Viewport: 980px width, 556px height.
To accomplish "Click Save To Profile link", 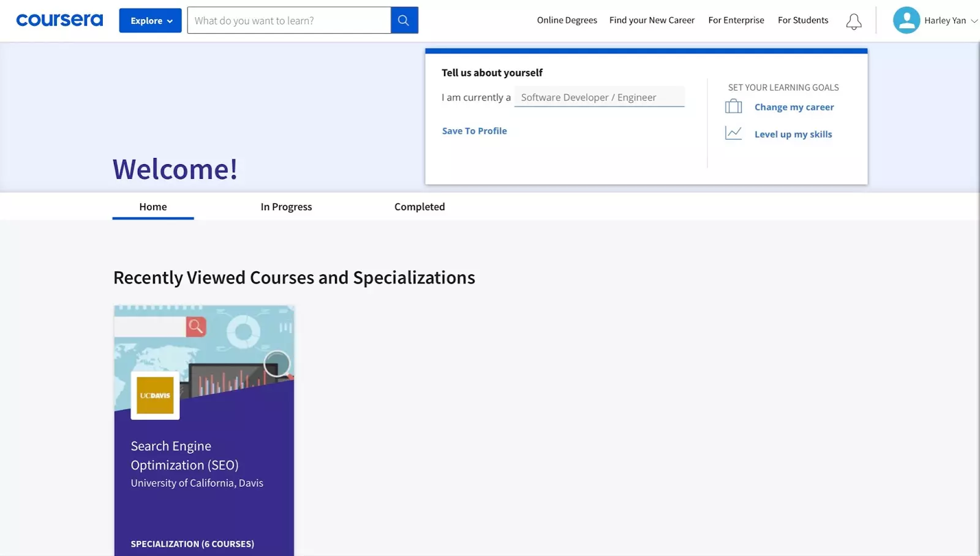I will (475, 131).
